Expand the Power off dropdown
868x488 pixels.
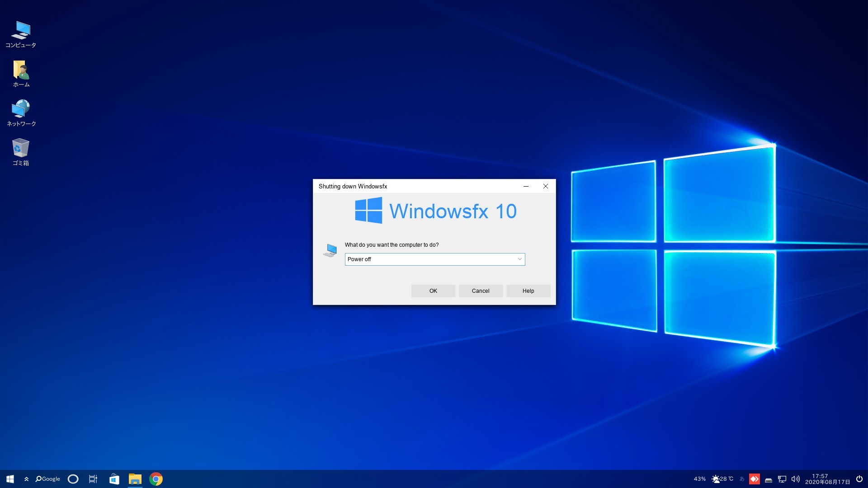click(x=435, y=259)
